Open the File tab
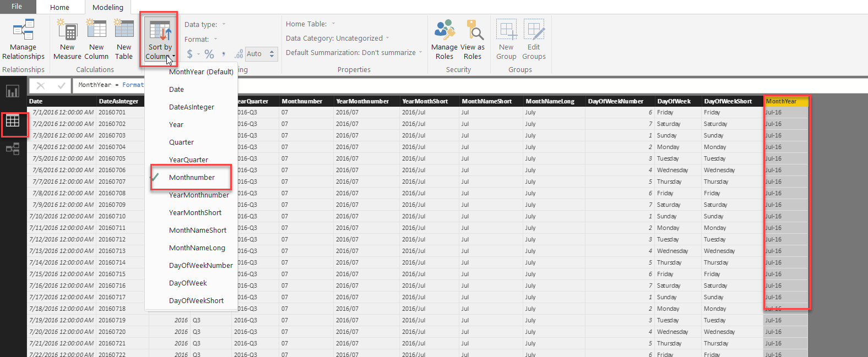868x357 pixels. (x=17, y=7)
